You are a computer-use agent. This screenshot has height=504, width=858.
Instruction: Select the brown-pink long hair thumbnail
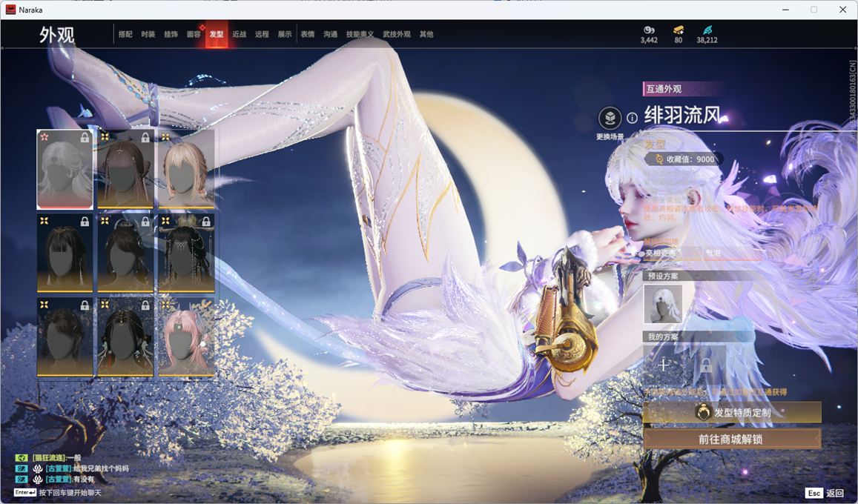coord(125,170)
